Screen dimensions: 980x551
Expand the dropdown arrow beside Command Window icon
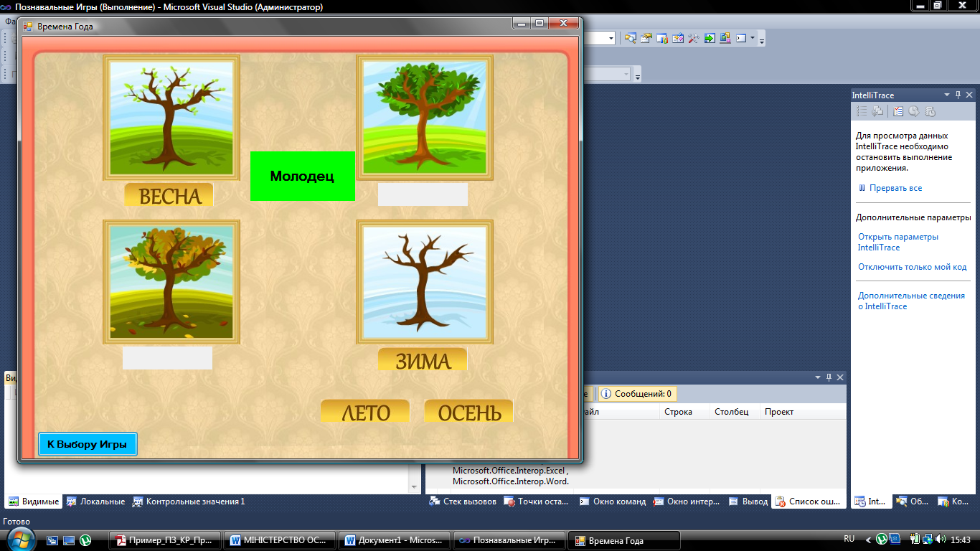point(753,38)
